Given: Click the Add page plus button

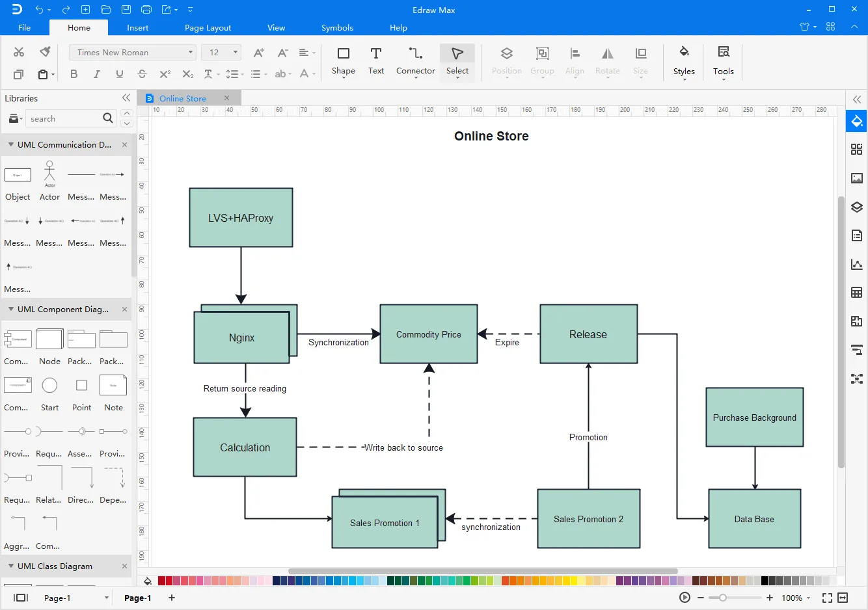Looking at the screenshot, I should (x=172, y=598).
